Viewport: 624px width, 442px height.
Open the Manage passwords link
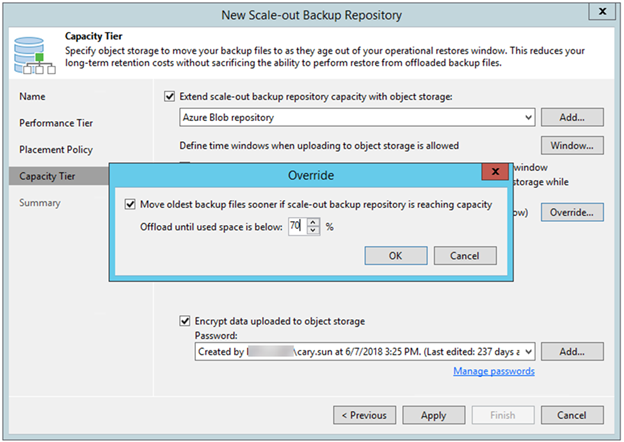tap(493, 371)
